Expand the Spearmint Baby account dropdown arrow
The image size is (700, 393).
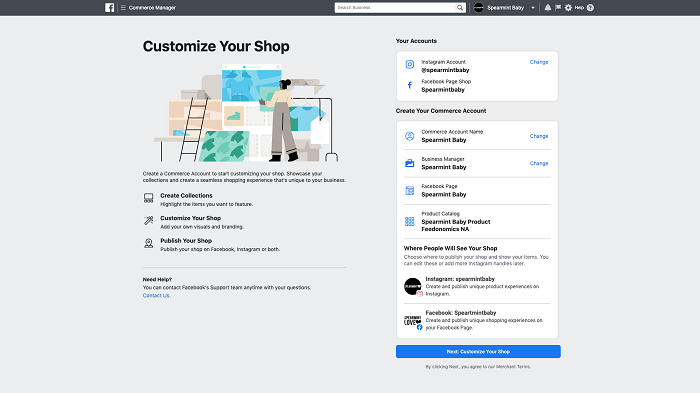(x=533, y=8)
